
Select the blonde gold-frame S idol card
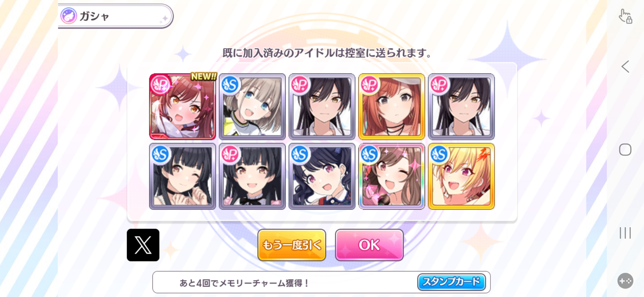(x=462, y=176)
